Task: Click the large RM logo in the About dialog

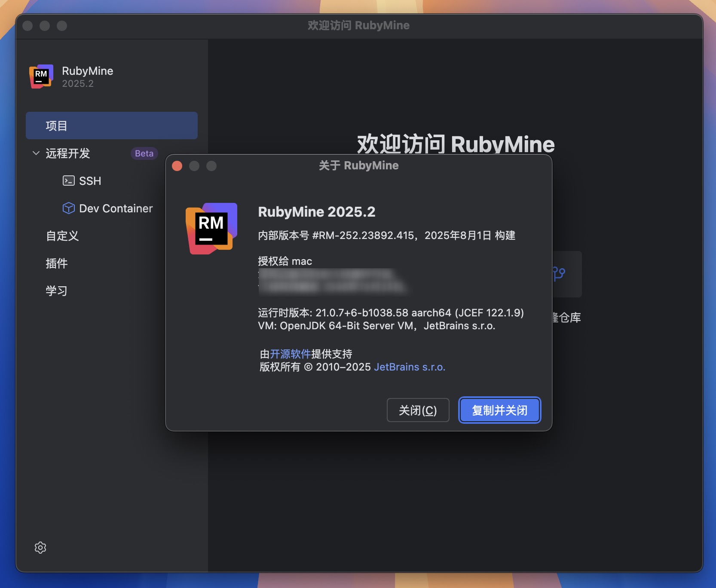Action: point(211,228)
